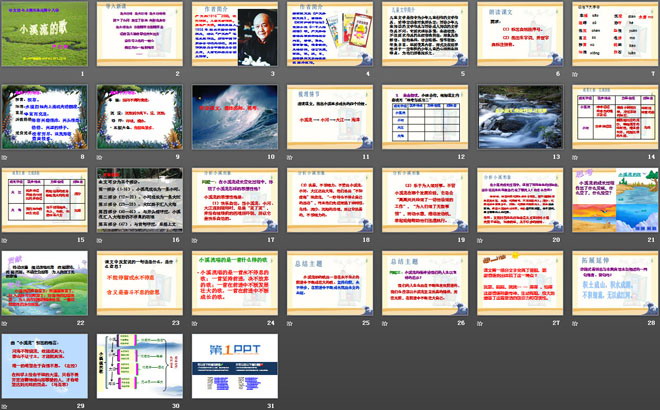Select slide 11 '梳理情节'

tap(330, 117)
